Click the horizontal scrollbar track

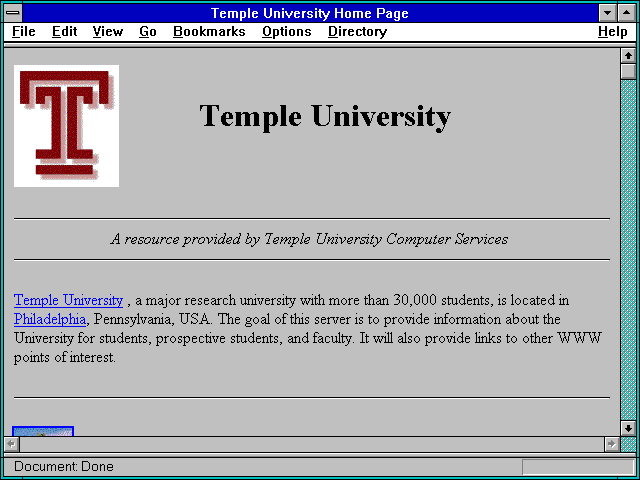point(311,444)
